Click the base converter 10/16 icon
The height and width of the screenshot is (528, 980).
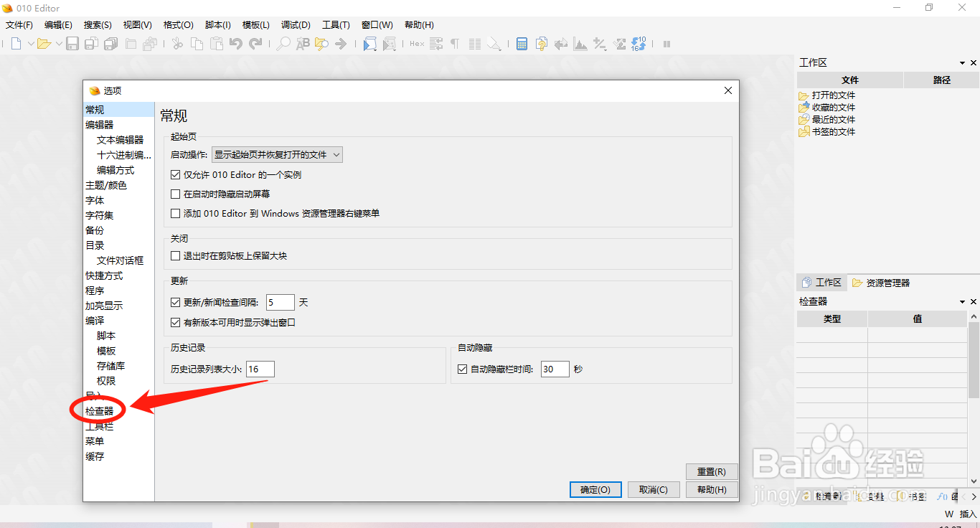click(x=638, y=44)
